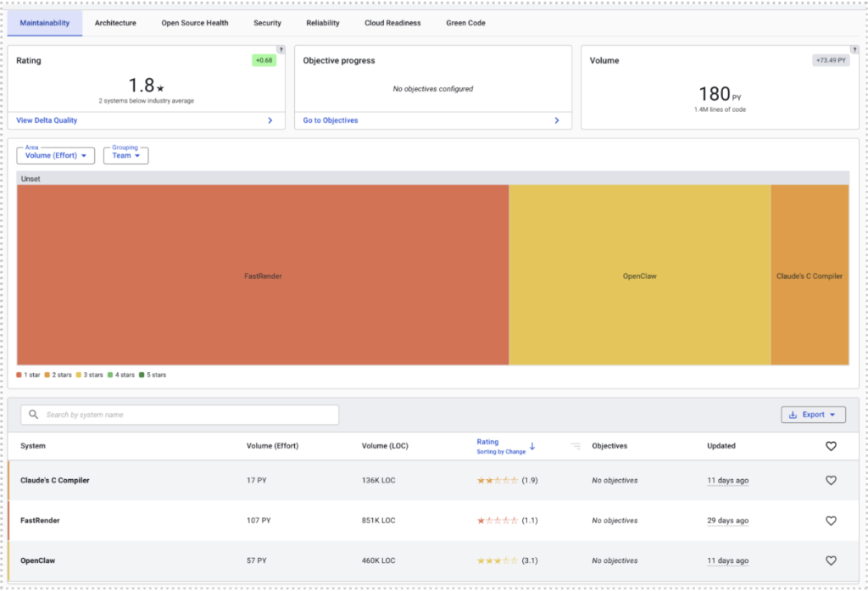
Task: Toggle favorite heart for OpenClaw
Action: click(x=831, y=560)
